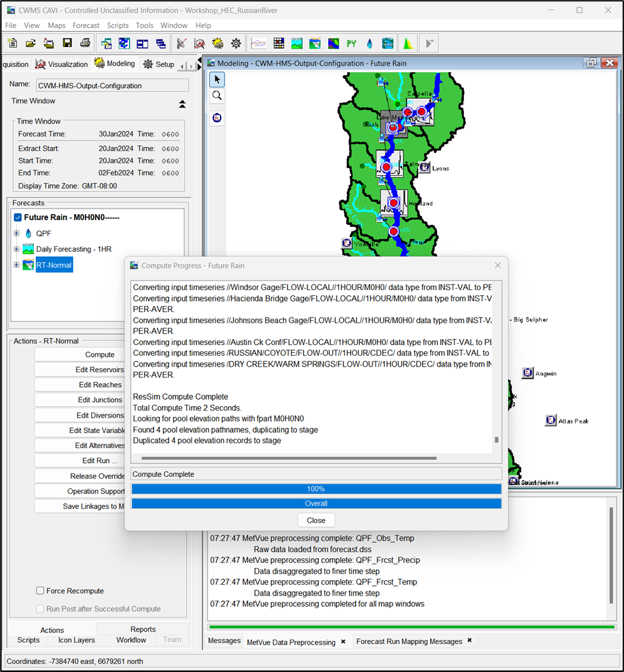Viewport: 624px width, 672px height.
Task: Click the blue water drop toolbar icon
Action: (x=370, y=43)
